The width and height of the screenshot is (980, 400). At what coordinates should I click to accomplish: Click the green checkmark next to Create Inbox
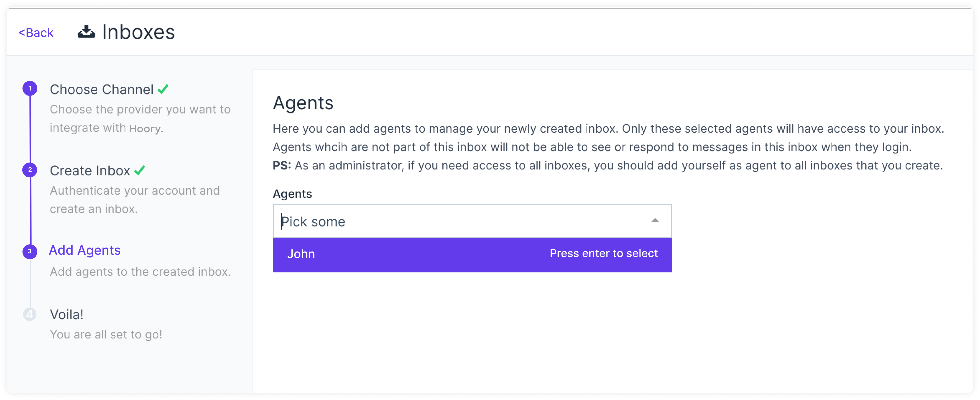pos(140,170)
